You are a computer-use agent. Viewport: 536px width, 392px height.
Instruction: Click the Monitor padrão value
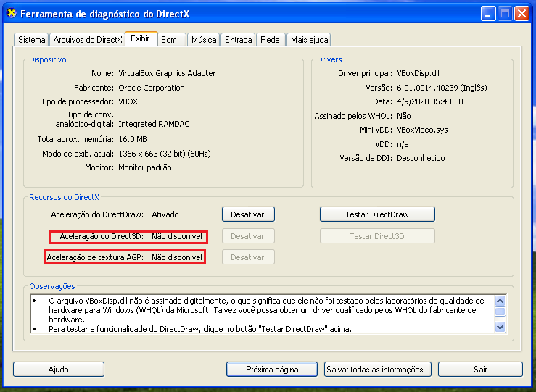[145, 167]
